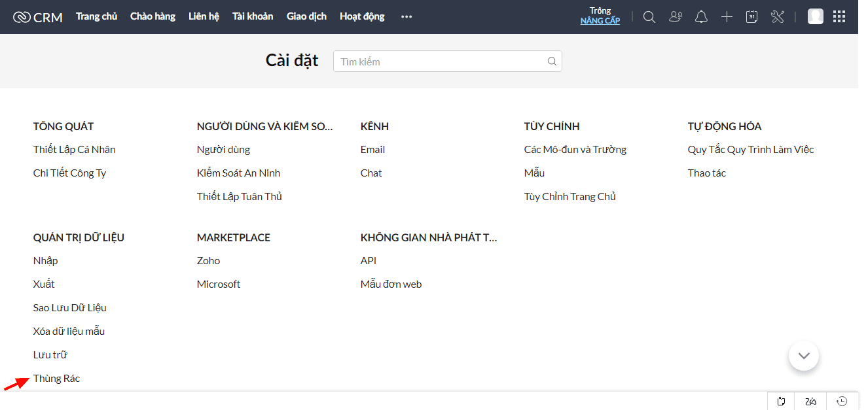868x410 pixels.
Task: Open global search magnifier in top bar
Action: (x=649, y=17)
